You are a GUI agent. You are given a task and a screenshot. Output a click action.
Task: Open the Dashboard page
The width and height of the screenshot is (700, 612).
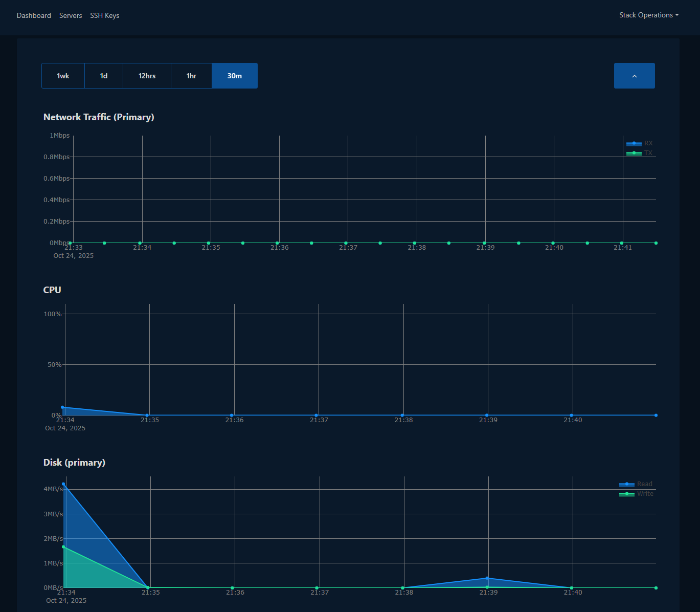(34, 15)
